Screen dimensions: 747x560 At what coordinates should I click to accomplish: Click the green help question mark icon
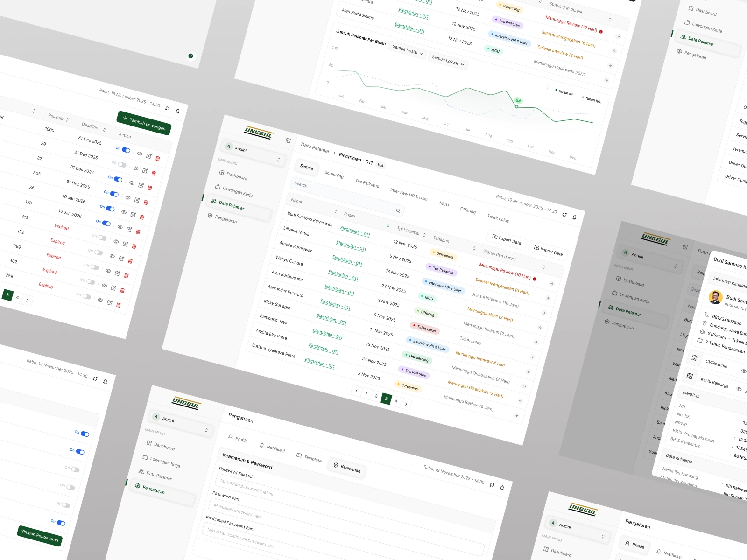(x=190, y=56)
